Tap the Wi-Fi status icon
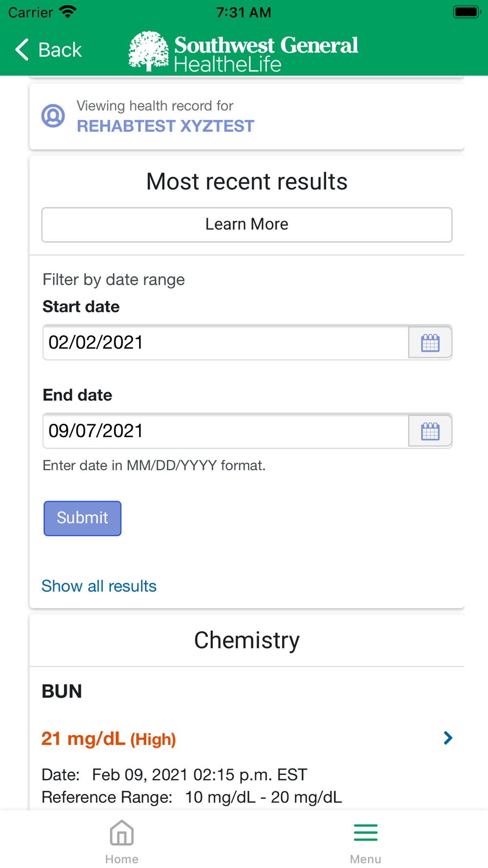The height and width of the screenshot is (868, 488). coord(68,12)
